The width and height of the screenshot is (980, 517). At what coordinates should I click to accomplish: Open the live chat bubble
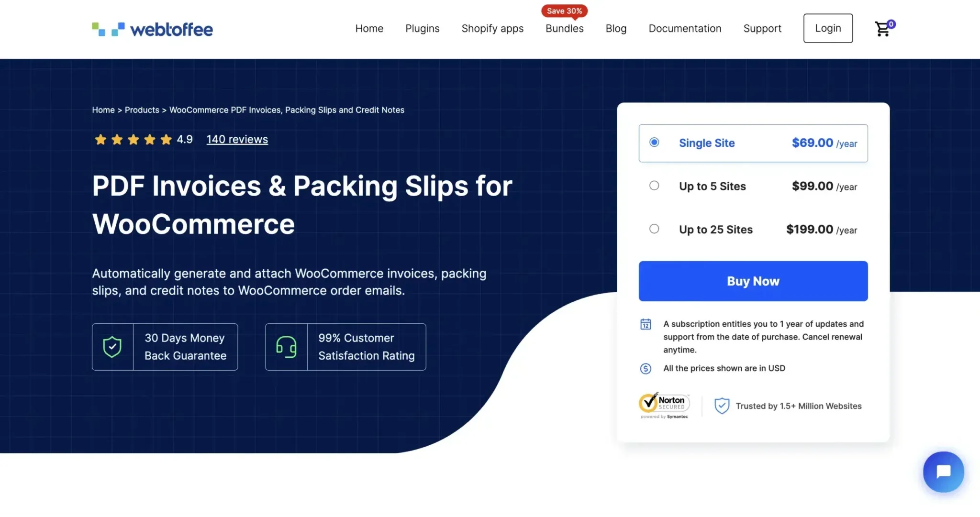tap(943, 472)
